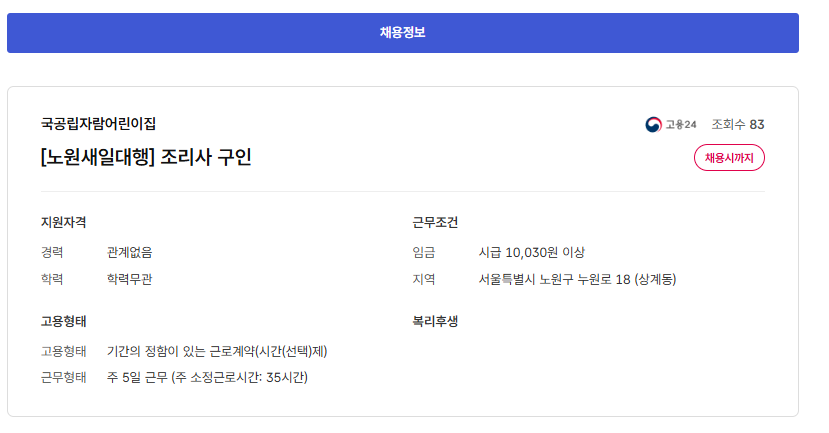Click the 지역 label
This screenshot has height=433, width=829.
point(424,279)
